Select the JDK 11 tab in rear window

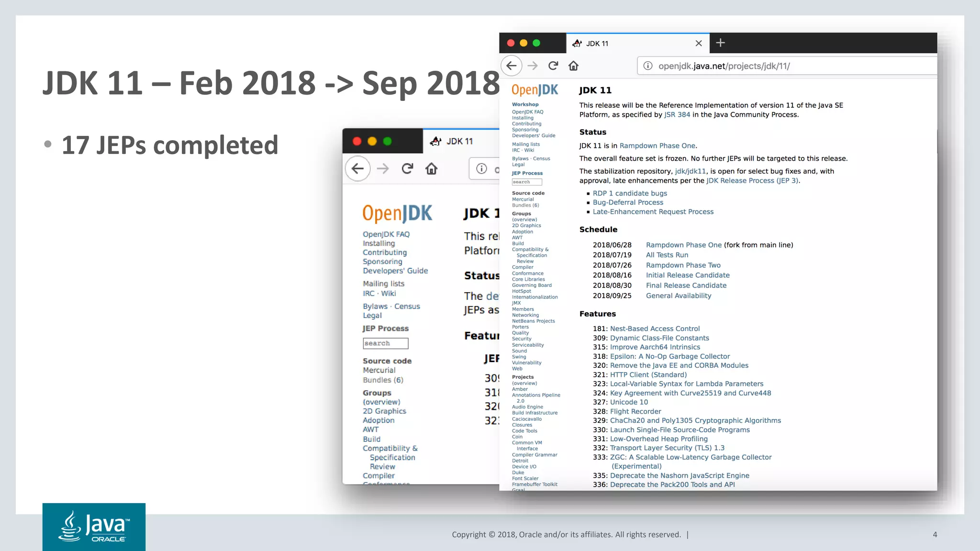coord(461,141)
